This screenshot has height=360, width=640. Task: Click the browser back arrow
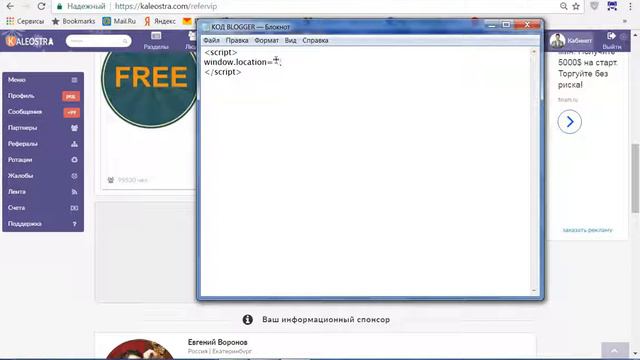pos(10,6)
